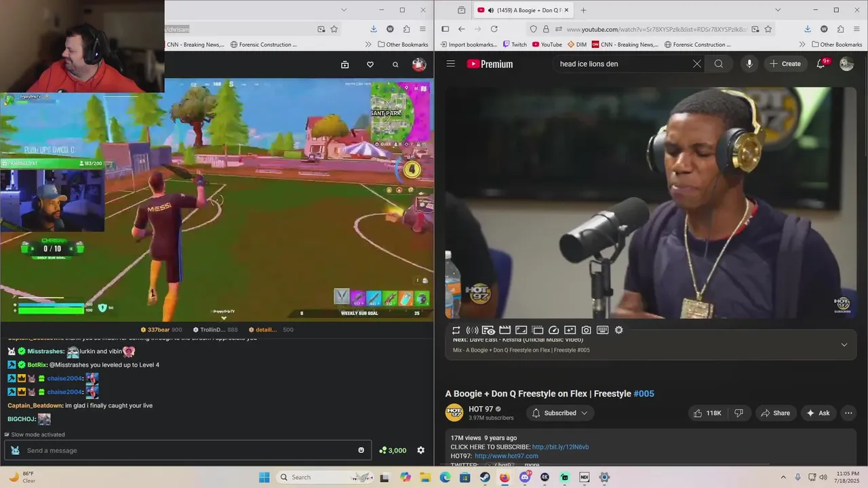Bookmark YouTube page with star icon
The image size is (868, 488).
[768, 29]
